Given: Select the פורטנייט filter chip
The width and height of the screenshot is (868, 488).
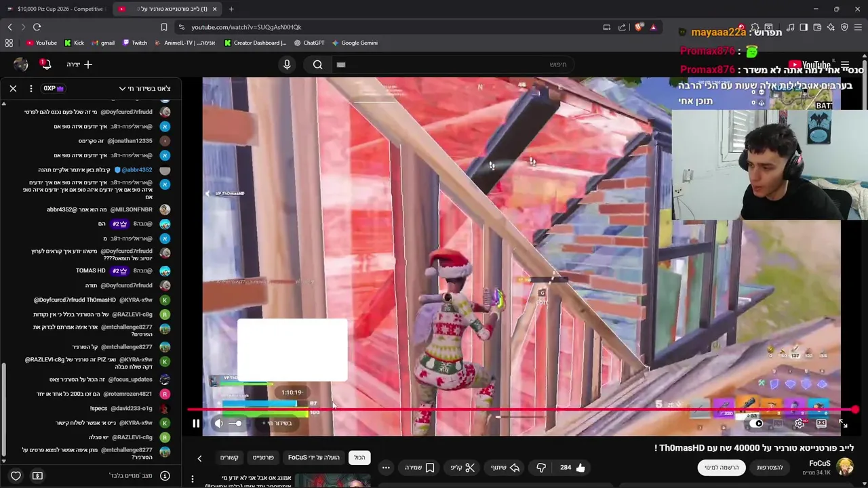Looking at the screenshot, I should [x=263, y=457].
